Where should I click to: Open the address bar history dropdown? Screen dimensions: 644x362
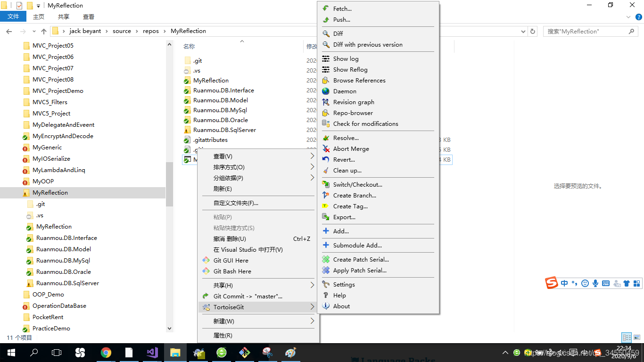click(523, 31)
